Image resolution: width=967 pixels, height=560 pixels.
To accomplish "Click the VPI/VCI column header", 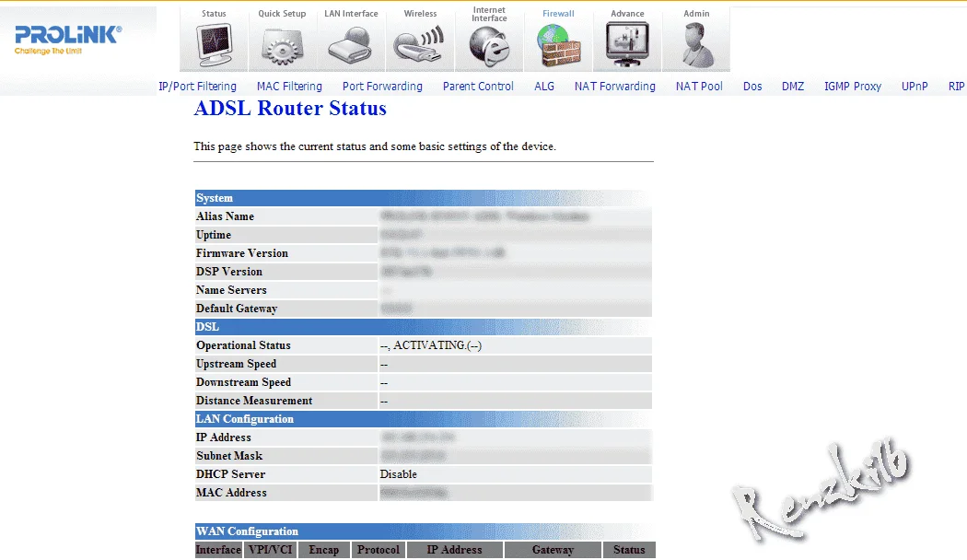I will click(x=270, y=550).
